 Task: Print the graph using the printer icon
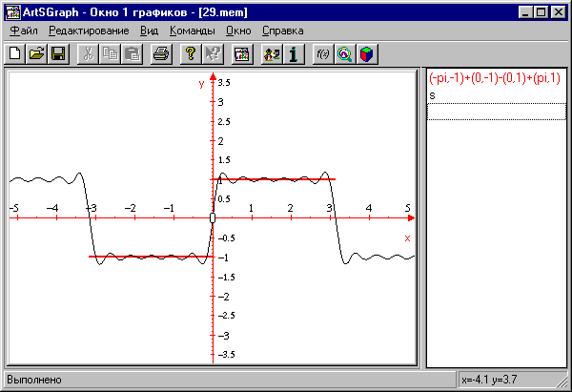tap(161, 54)
